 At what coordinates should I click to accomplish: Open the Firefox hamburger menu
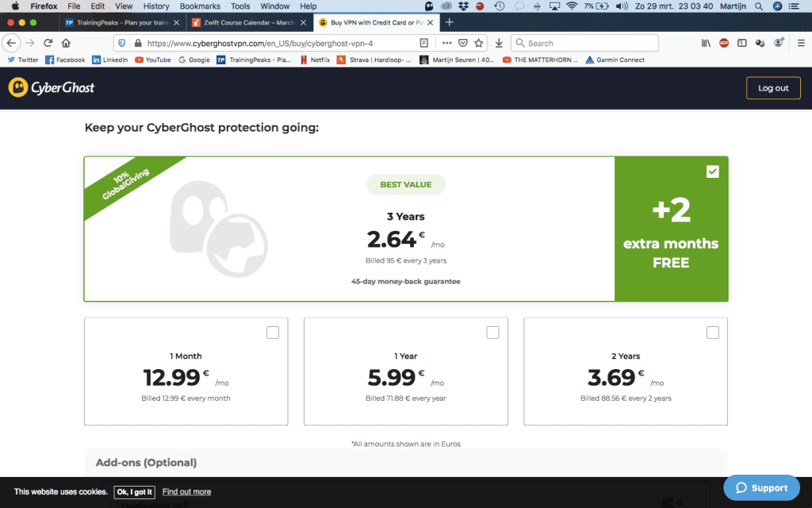801,43
